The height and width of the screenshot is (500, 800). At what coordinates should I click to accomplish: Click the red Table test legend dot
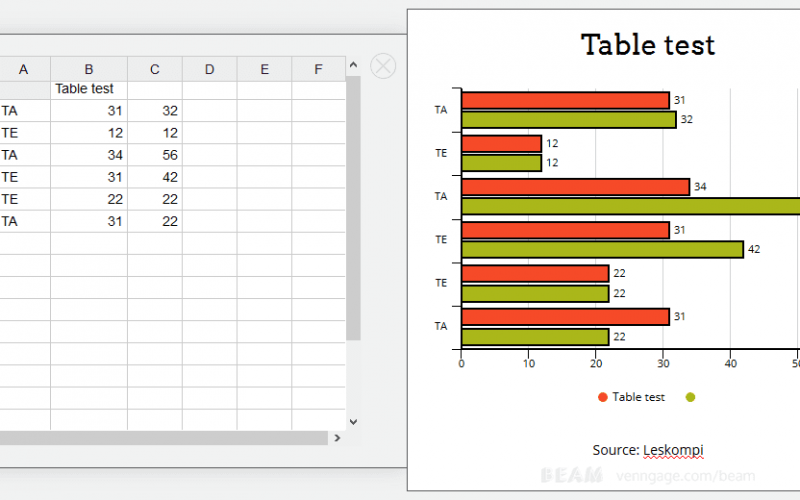[x=603, y=397]
